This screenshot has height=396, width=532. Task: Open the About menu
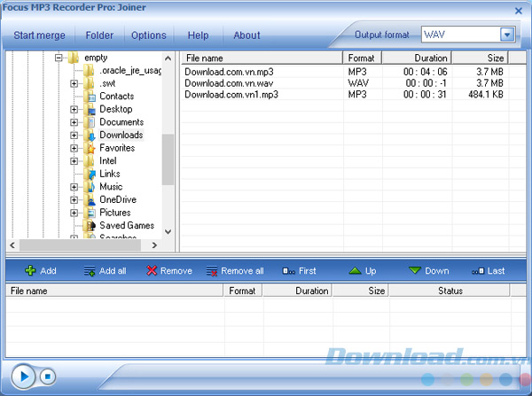click(x=246, y=35)
